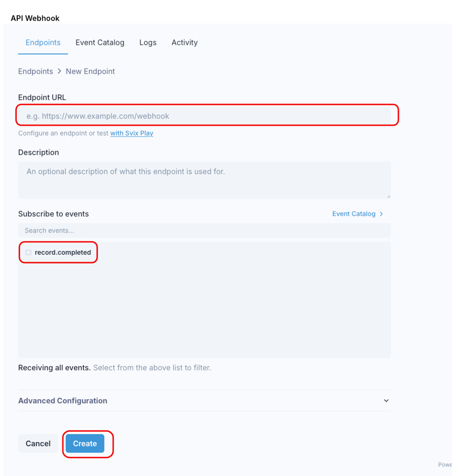Open the Event Catalog tab

[x=100, y=42]
